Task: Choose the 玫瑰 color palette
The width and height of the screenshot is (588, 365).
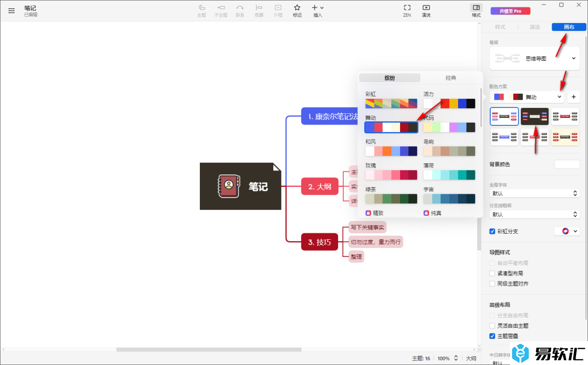Action: click(391, 175)
